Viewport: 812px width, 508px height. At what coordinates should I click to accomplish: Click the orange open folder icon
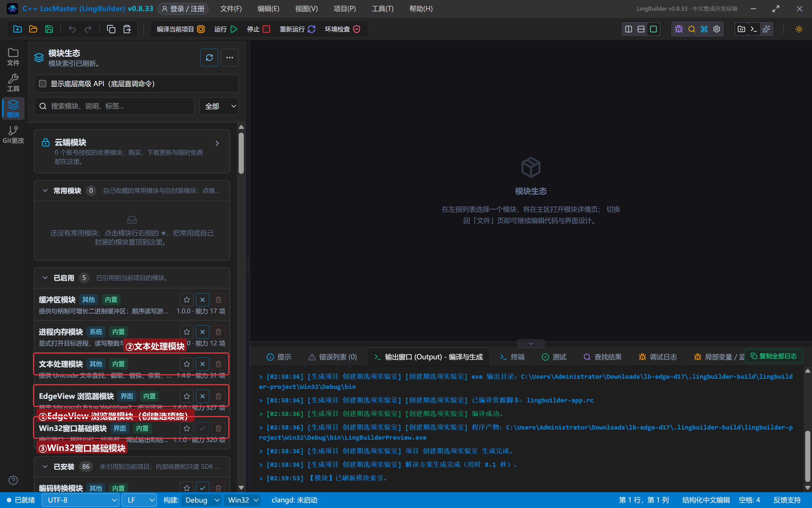33,29
